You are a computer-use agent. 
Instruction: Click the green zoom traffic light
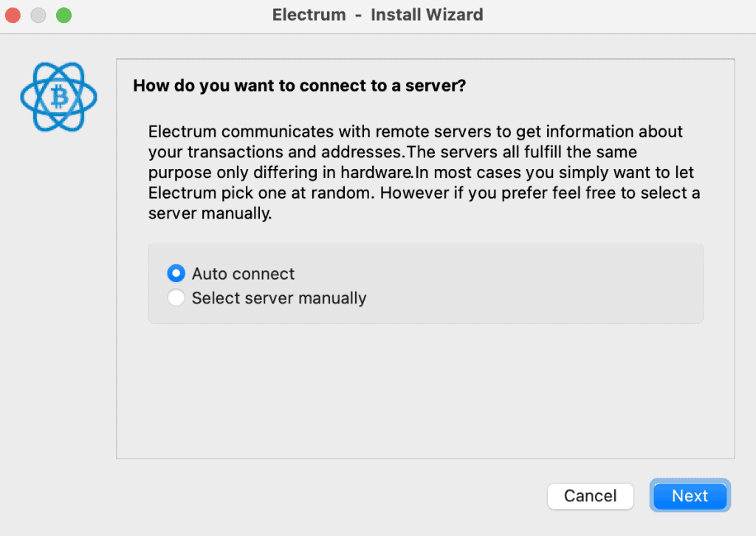[63, 13]
